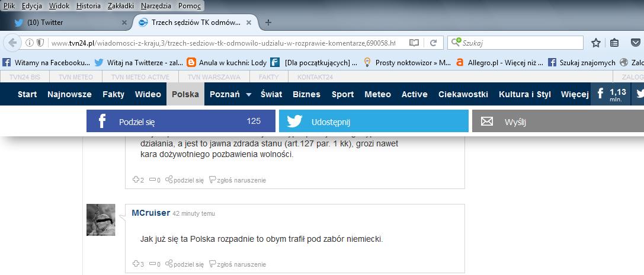Click the tracking protection shield icon
Screen dimensions: 644x275
point(40,43)
